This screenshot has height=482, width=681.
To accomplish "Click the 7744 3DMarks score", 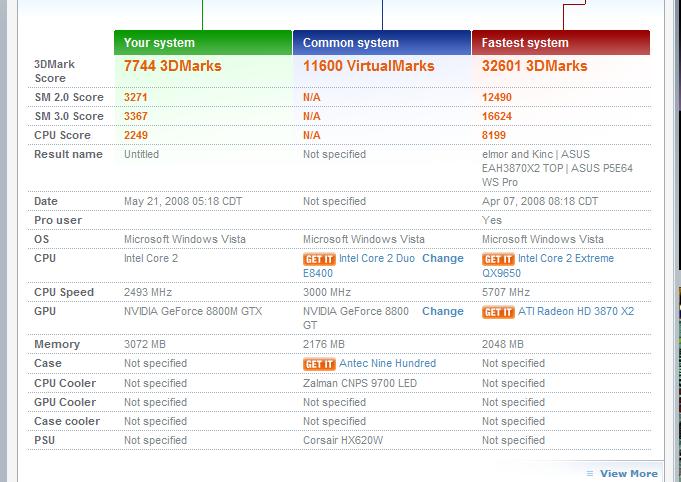I will [x=172, y=66].
